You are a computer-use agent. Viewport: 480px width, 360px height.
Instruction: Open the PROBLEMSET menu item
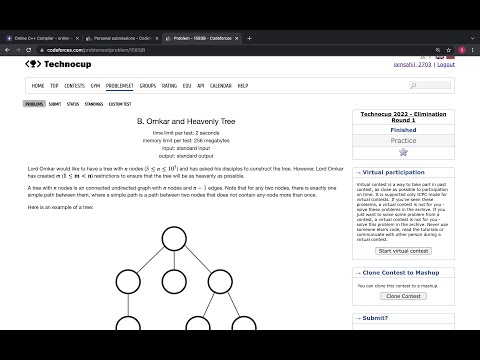tap(120, 86)
